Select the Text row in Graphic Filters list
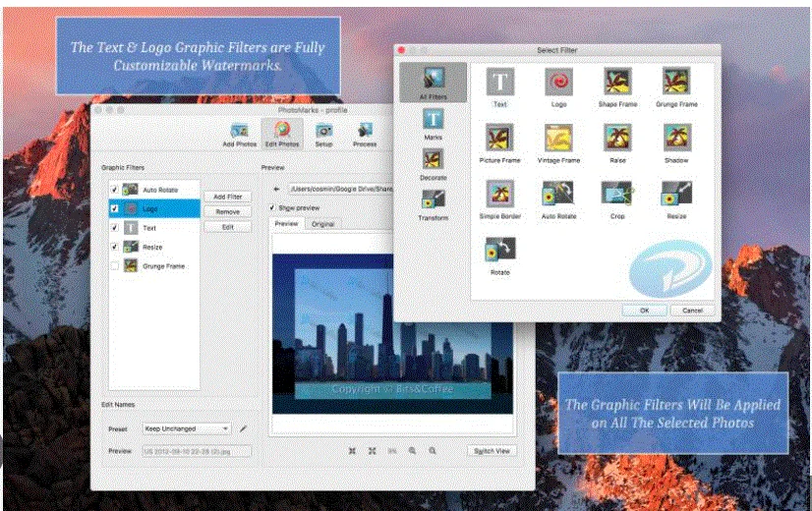 pyautogui.click(x=154, y=228)
